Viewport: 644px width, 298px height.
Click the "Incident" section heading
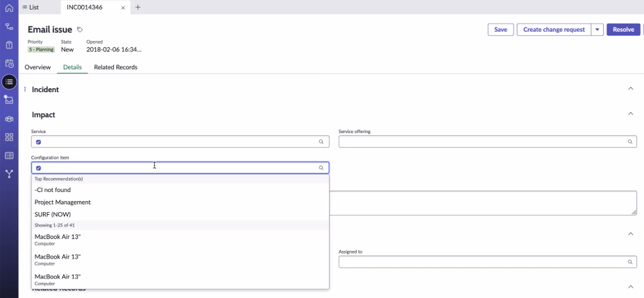click(x=45, y=89)
